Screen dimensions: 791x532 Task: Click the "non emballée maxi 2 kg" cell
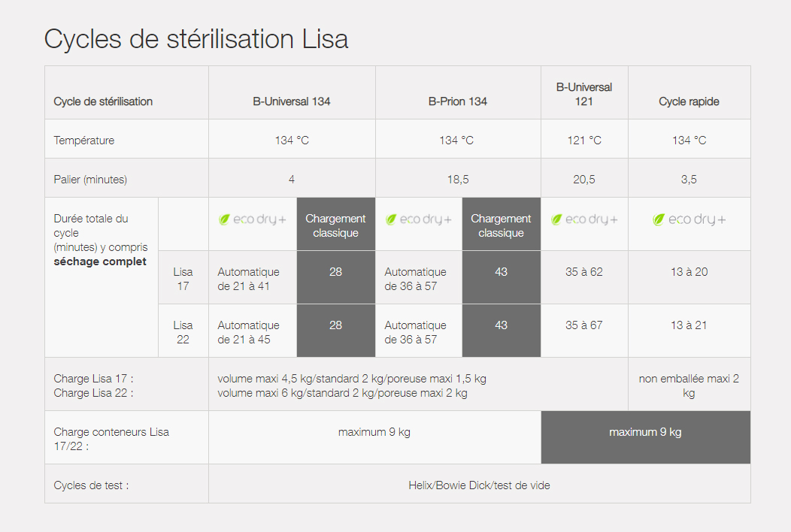(x=689, y=385)
